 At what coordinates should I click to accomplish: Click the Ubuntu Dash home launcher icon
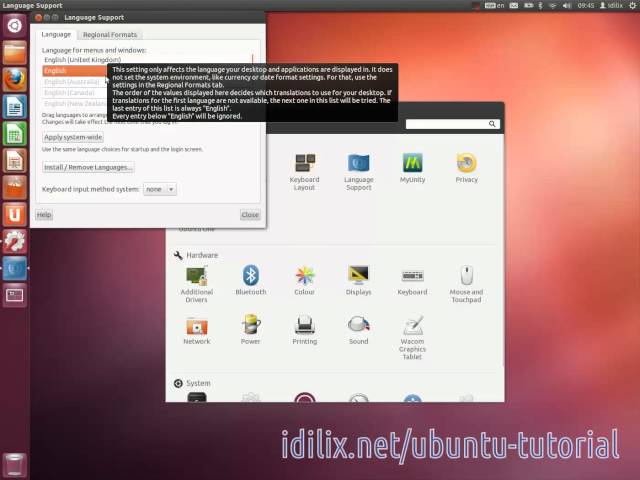click(x=14, y=26)
